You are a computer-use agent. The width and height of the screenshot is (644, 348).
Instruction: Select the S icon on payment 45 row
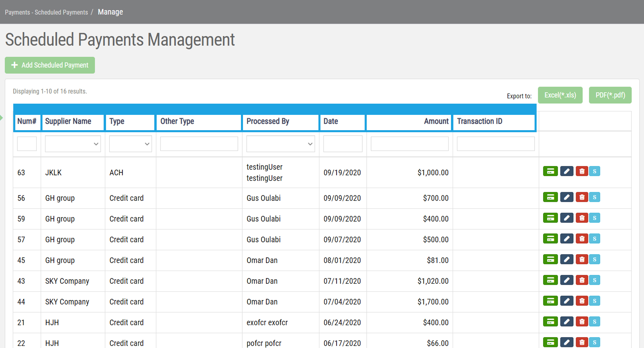click(595, 259)
